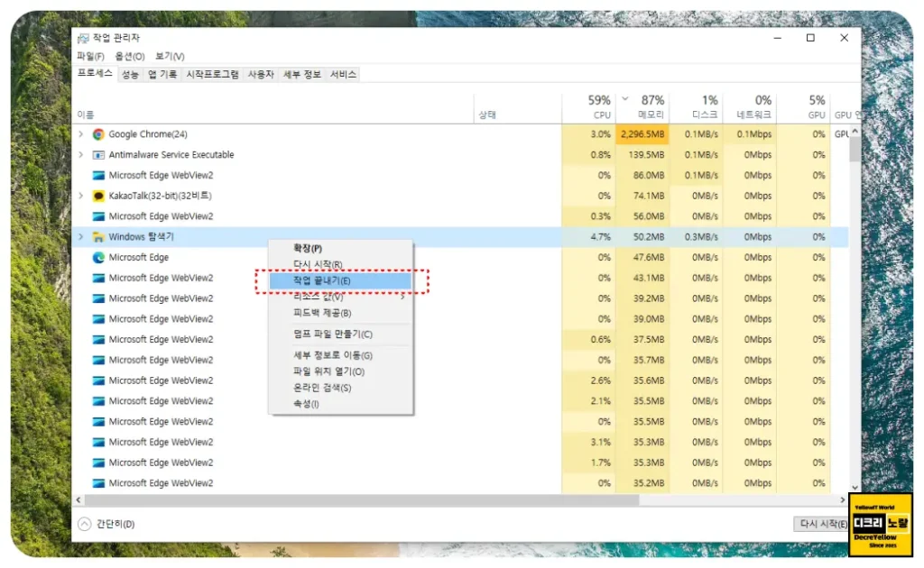Click the Task Manager title bar icon
The width and height of the screenshot is (924, 568).
click(x=83, y=38)
